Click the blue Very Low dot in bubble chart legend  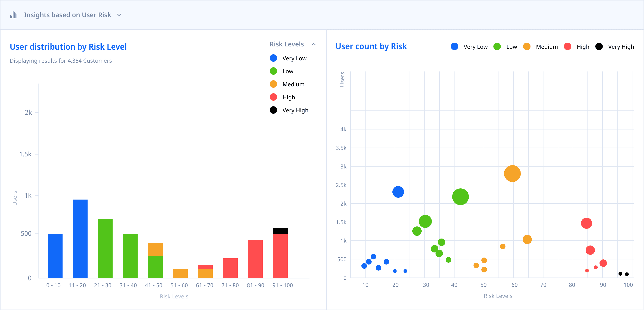coord(454,47)
